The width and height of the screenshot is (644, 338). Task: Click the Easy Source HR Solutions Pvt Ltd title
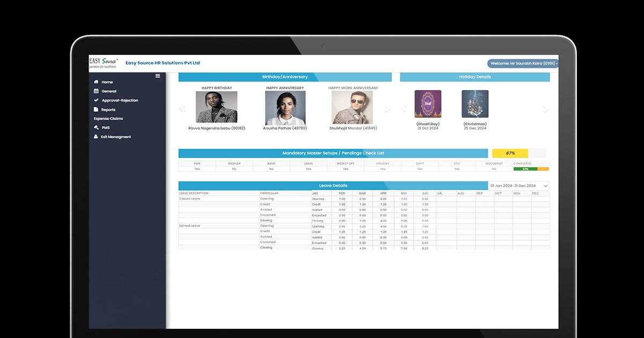point(163,63)
